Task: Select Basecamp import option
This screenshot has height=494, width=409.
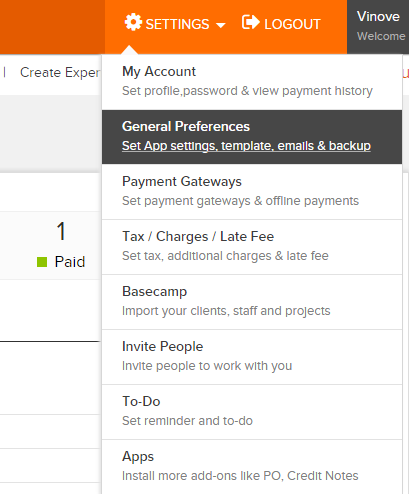Action: coord(252,302)
